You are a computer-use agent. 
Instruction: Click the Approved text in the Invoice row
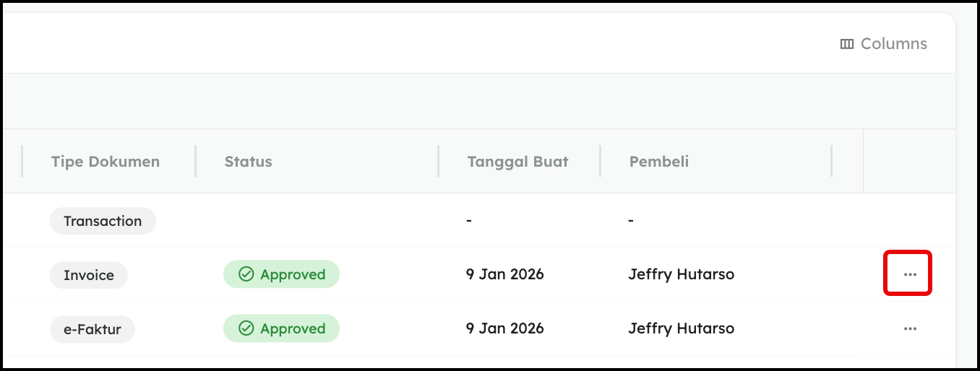pos(293,274)
